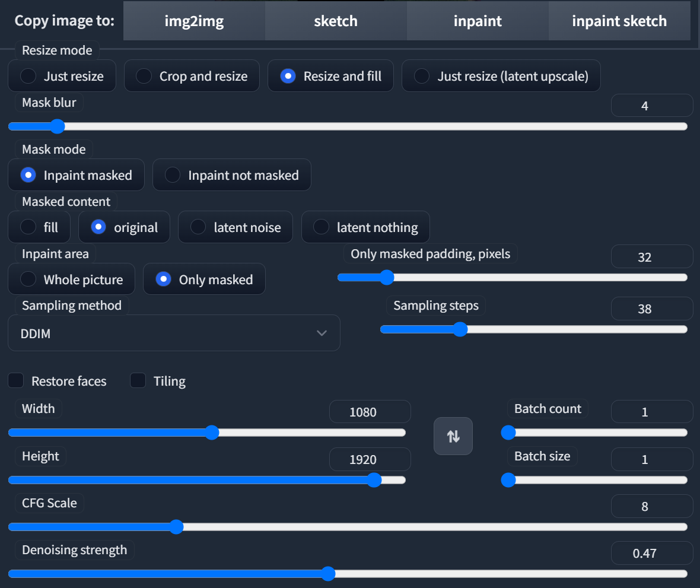This screenshot has height=588, width=700.
Task: Click the Batch size value field
Action: 652,459
